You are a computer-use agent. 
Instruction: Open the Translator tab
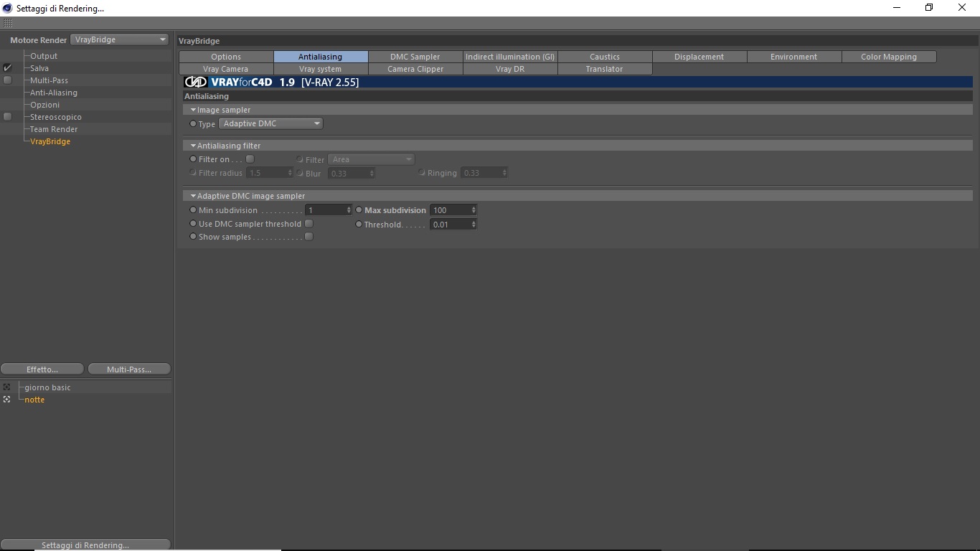pyautogui.click(x=605, y=69)
